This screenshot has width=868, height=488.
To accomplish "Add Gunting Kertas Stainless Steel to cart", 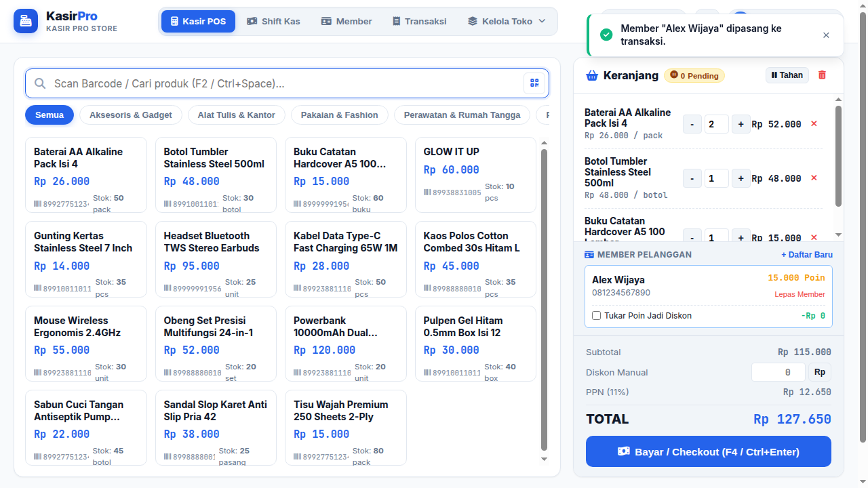I will (x=86, y=260).
